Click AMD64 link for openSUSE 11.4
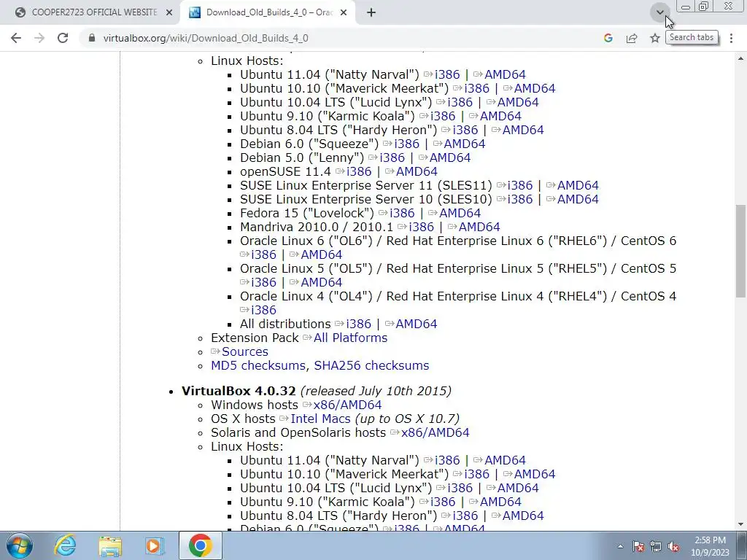 [417, 172]
